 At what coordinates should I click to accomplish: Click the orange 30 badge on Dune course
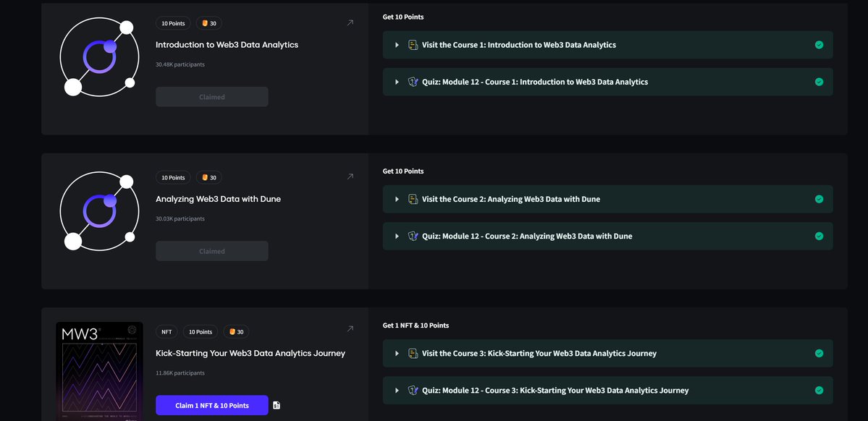209,177
